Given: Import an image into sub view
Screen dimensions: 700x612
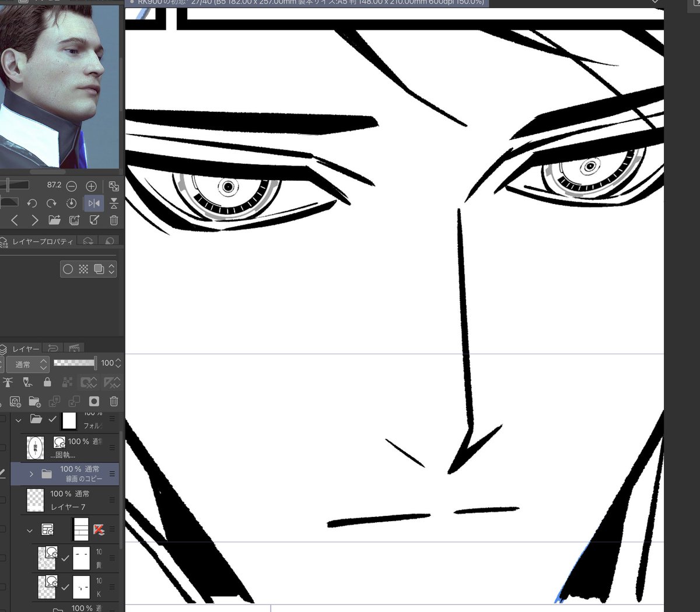Looking at the screenshot, I should pyautogui.click(x=54, y=220).
